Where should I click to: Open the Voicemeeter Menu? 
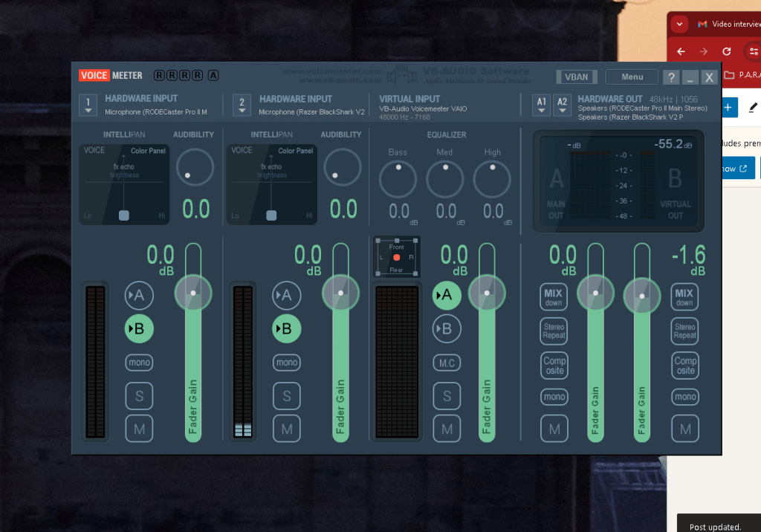click(x=632, y=77)
